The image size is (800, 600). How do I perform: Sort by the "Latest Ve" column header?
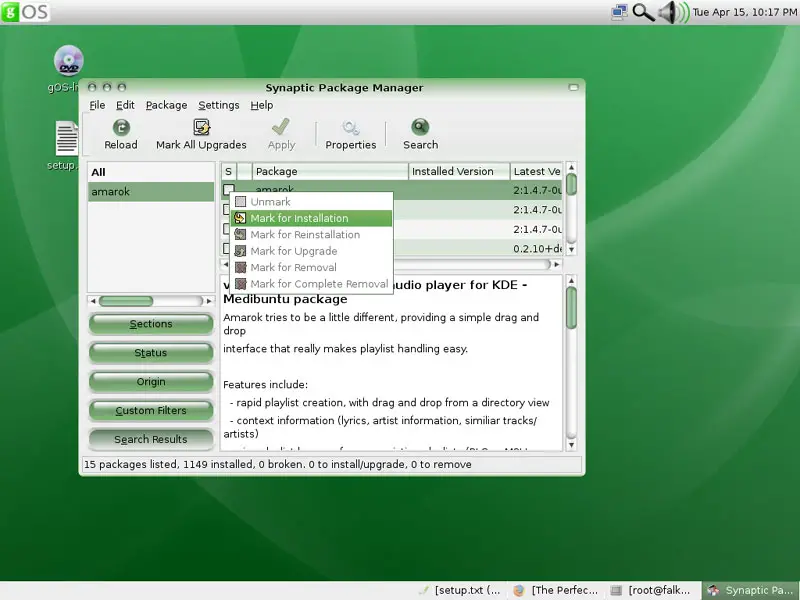536,171
